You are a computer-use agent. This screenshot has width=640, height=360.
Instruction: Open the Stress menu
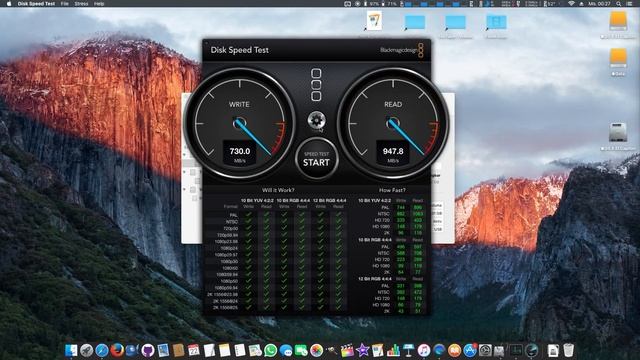click(81, 3)
